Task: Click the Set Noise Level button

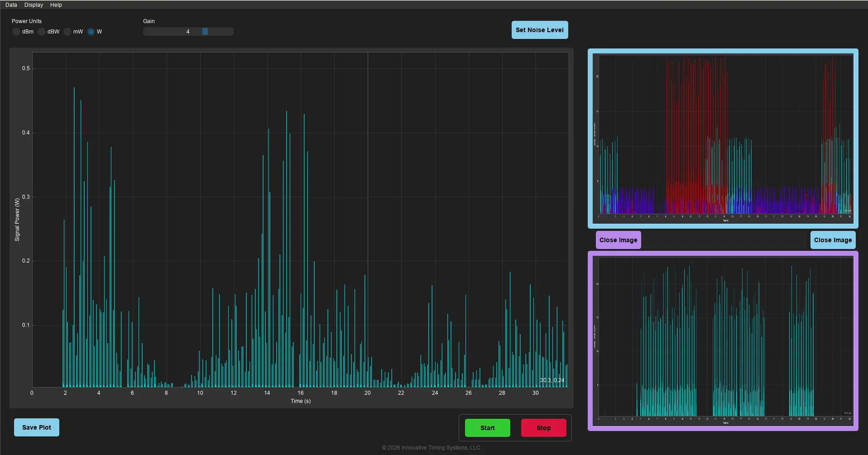Action: [540, 30]
